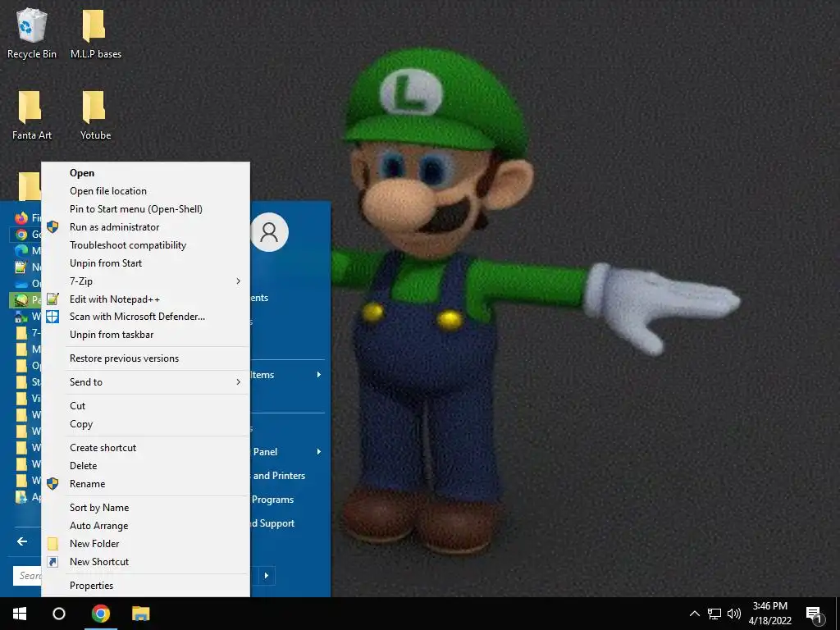Open Default Programs link

(272, 500)
